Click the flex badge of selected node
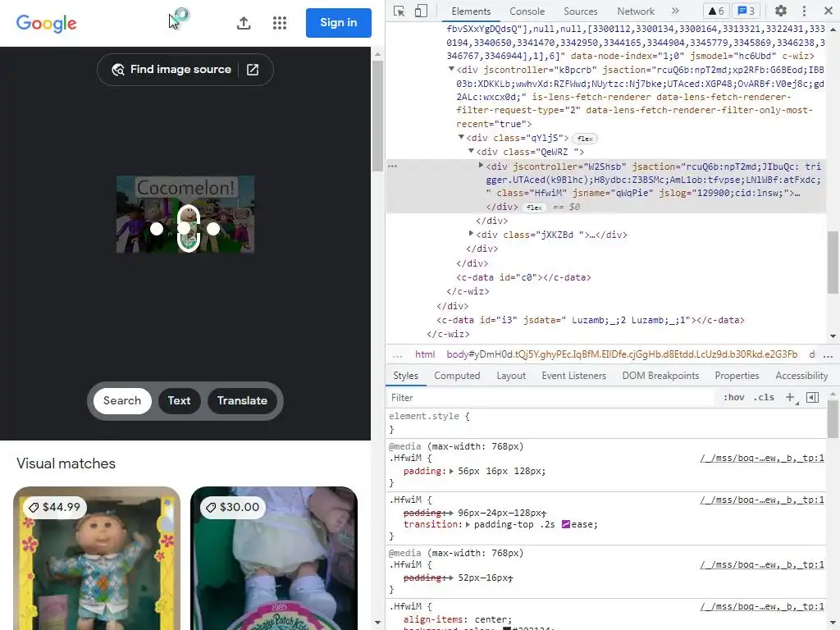 tap(534, 208)
